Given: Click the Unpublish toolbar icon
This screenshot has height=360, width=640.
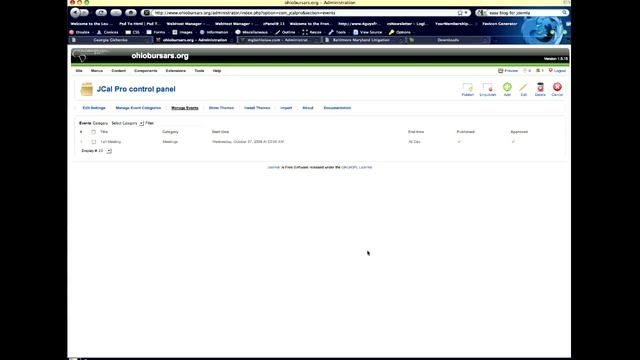Looking at the screenshot, I should (487, 87).
